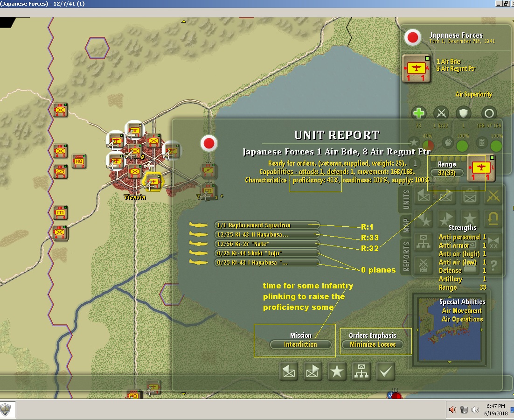Screen dimensions: 514x420
Task: Open the 0/25 Ki-44 Shoki Tojo row
Action: (267, 253)
